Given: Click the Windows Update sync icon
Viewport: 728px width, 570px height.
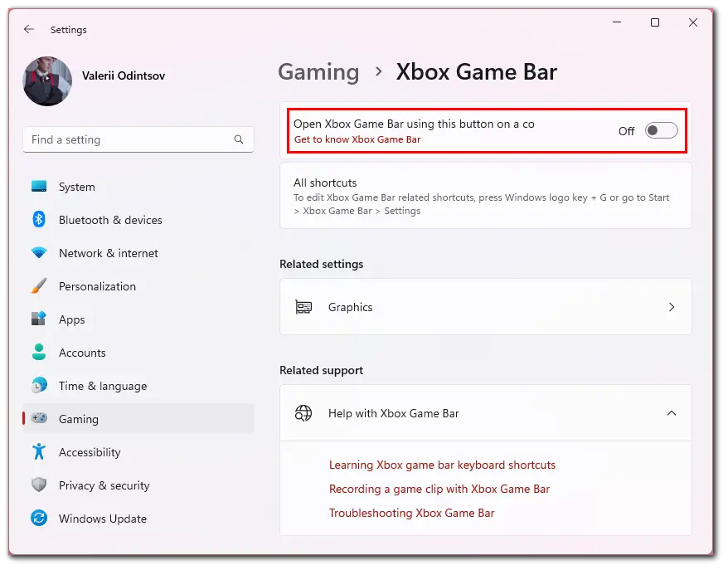Looking at the screenshot, I should (x=39, y=518).
